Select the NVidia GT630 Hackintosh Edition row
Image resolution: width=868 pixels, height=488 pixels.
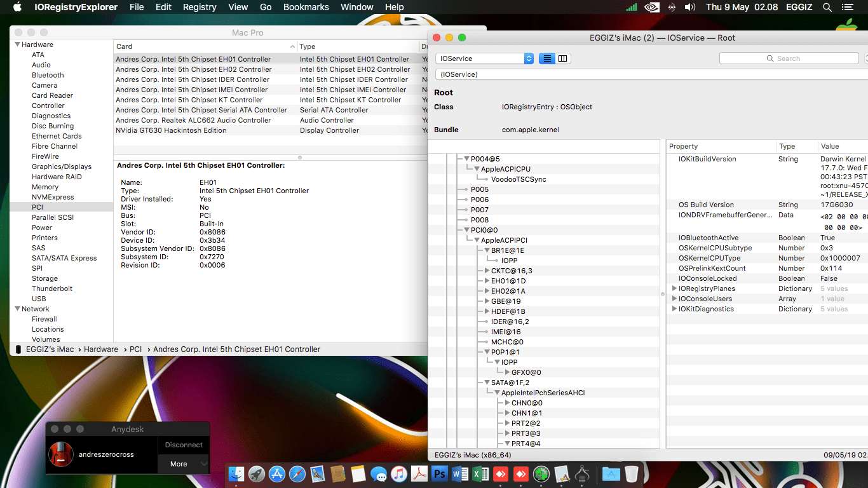pyautogui.click(x=271, y=130)
